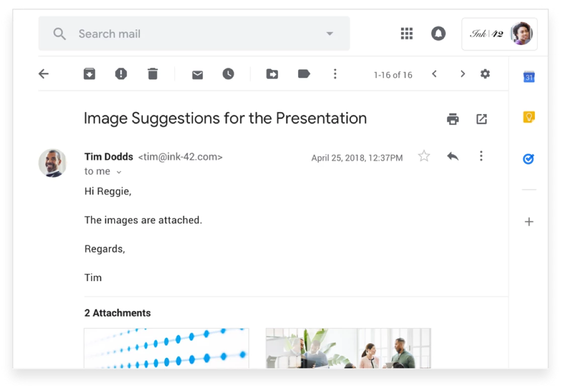This screenshot has width=561, height=392.
Task: Go back to the inbox list
Action: [44, 74]
